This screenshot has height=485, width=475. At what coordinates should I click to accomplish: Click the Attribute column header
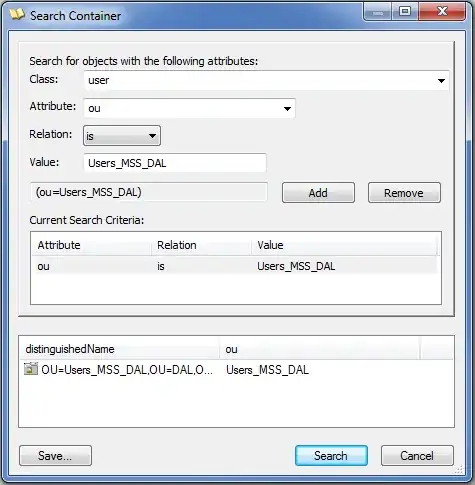(x=92, y=245)
